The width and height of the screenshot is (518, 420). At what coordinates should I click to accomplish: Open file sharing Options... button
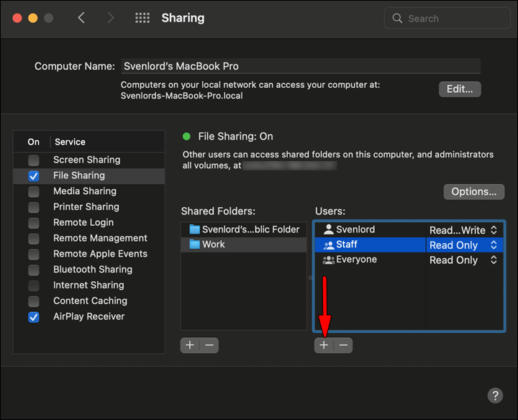click(x=473, y=192)
